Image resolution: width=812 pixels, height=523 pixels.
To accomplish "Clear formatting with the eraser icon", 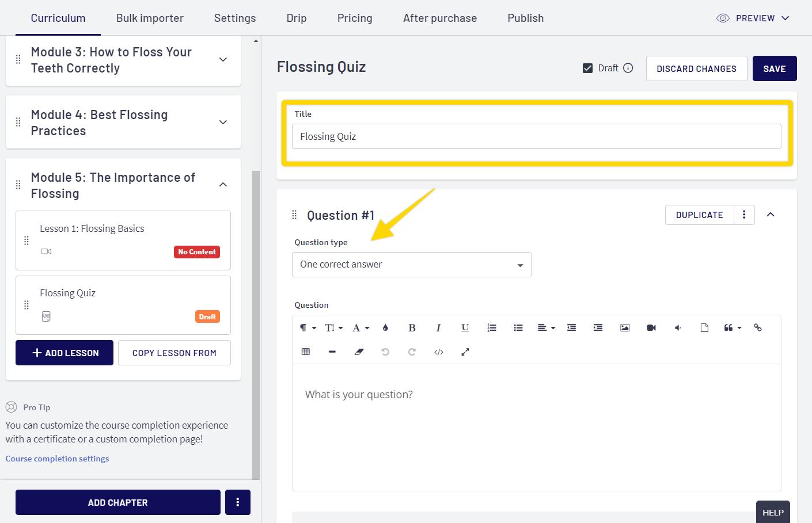I will point(359,352).
